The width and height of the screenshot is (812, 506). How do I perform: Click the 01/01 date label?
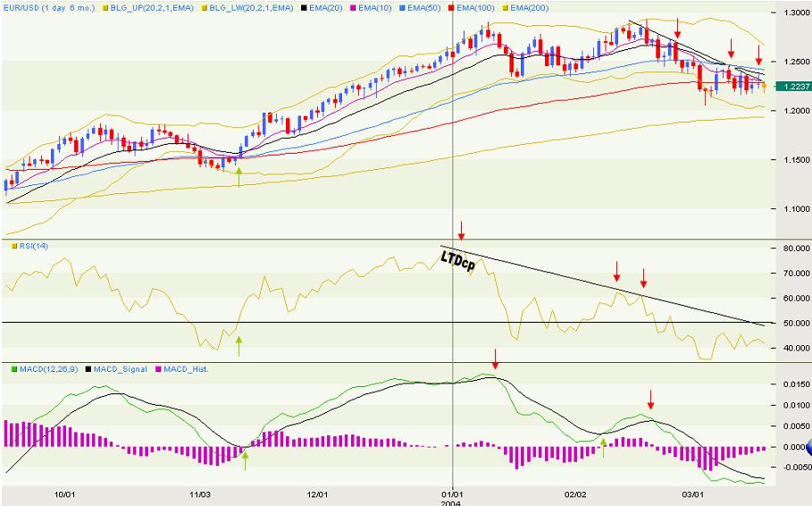[x=453, y=494]
